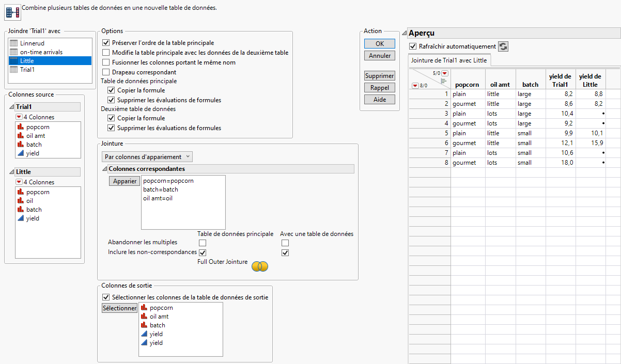This screenshot has width=621, height=364.
Task: Toggle Sélectionner les colonnes de sortie checkbox
Action: click(x=106, y=297)
